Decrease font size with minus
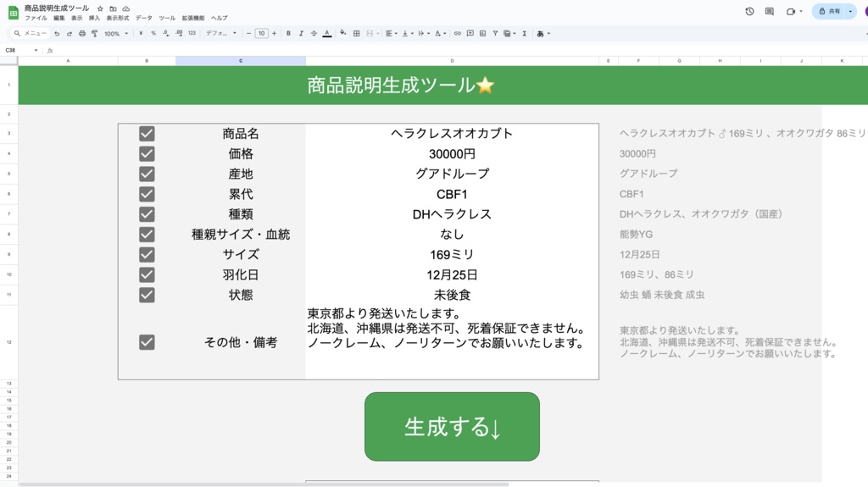This screenshot has width=868, height=487. 248,33
